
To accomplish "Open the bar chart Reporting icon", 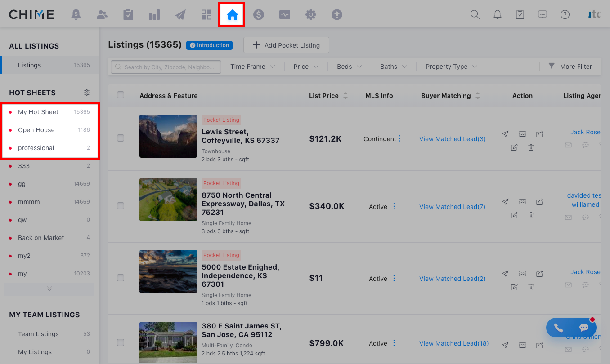I will (x=154, y=15).
